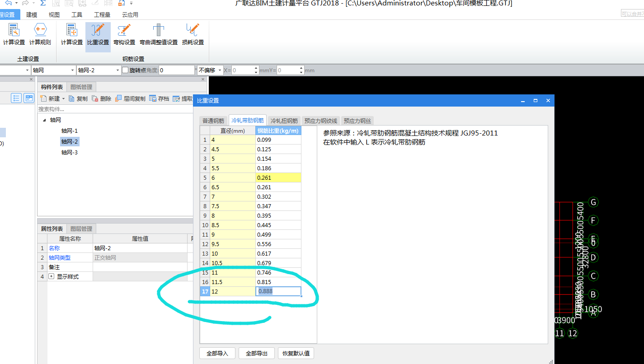Open the 视图 ribbon tab
The image size is (644, 364).
(x=54, y=14)
